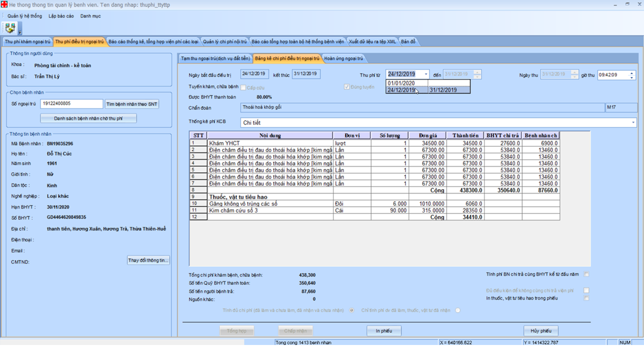Click the Đơn vị column header
This screenshot has width=644, height=346.
[x=352, y=135]
